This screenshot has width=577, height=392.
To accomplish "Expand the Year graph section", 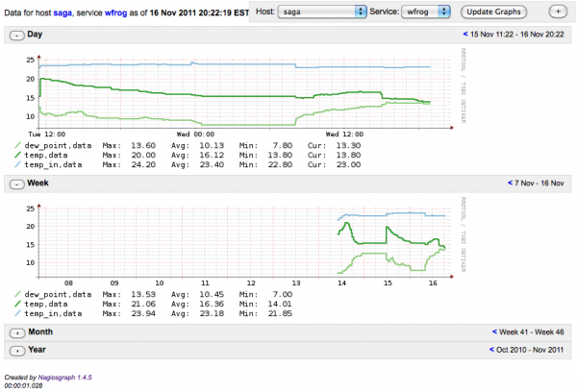I will tap(16, 350).
